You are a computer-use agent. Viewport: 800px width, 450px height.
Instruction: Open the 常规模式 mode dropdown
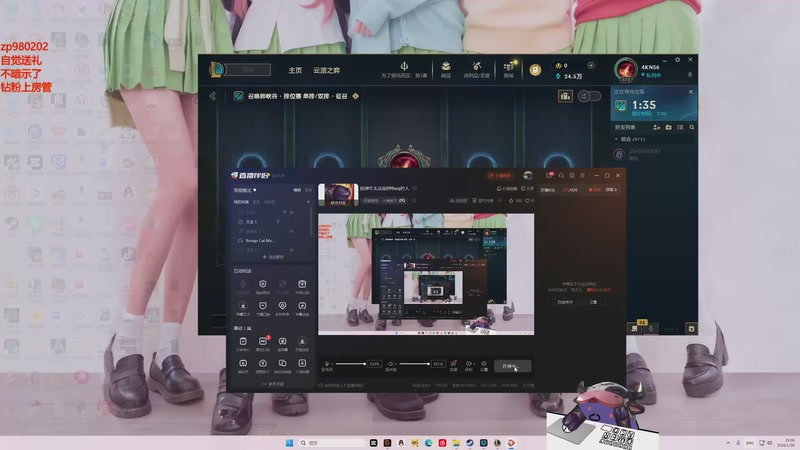pos(245,190)
